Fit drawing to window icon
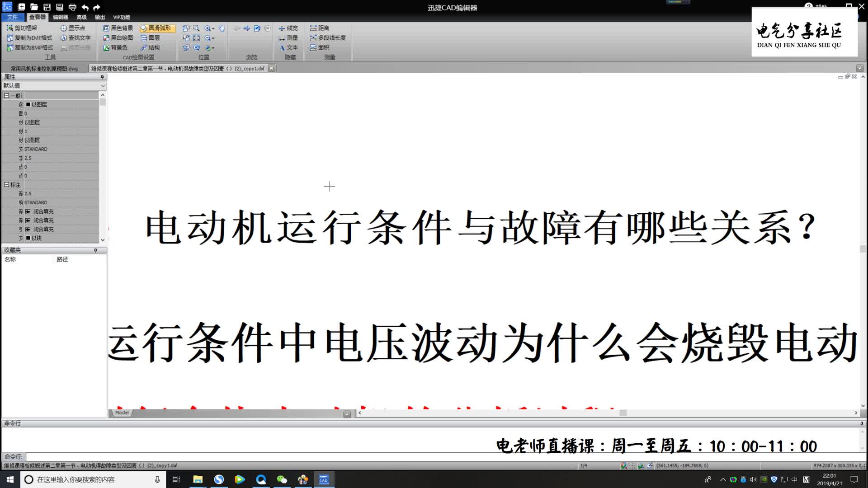This screenshot has height=488, width=868. (x=196, y=38)
